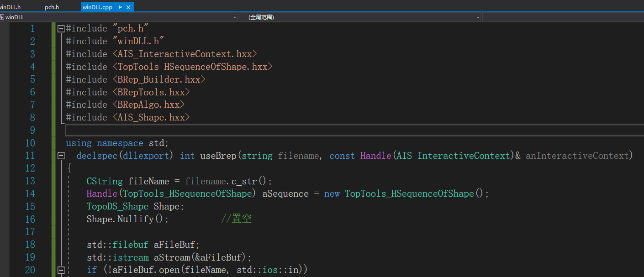Collapse the useBrep function body
This screenshot has height=277, width=644.
(61, 155)
